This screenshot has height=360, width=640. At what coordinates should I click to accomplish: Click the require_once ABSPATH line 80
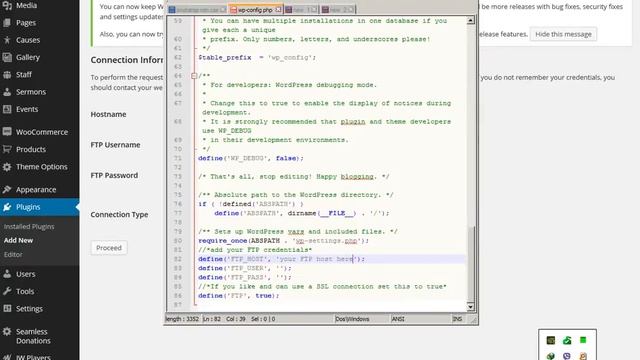pyautogui.click(x=284, y=241)
